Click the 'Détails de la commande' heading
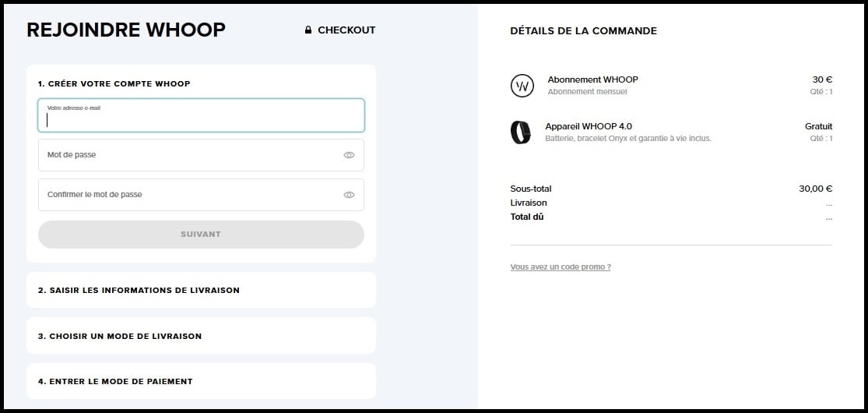 coord(583,31)
